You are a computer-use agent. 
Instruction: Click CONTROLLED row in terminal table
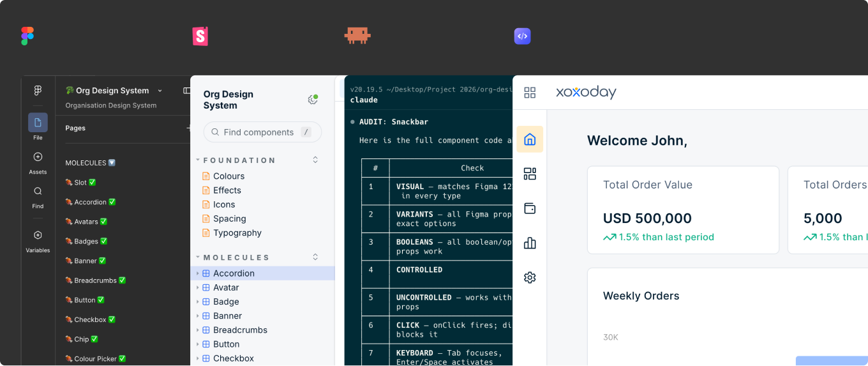click(x=437, y=275)
